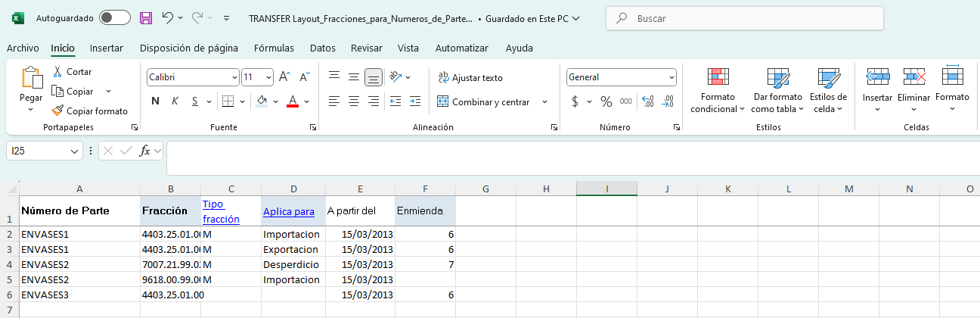Viewport: 980px width, 318px height.
Task: Click the Aplica para link
Action: tap(288, 212)
